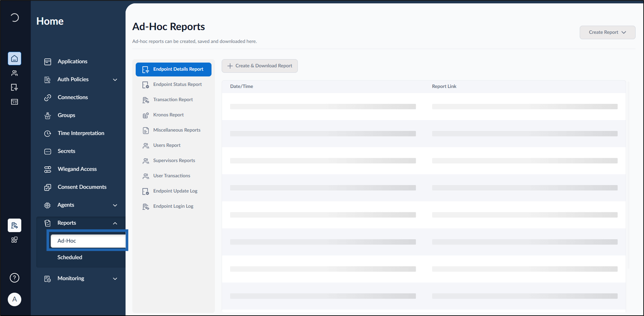This screenshot has width=644, height=316.
Task: Open the help question mark icon
Action: point(14,278)
